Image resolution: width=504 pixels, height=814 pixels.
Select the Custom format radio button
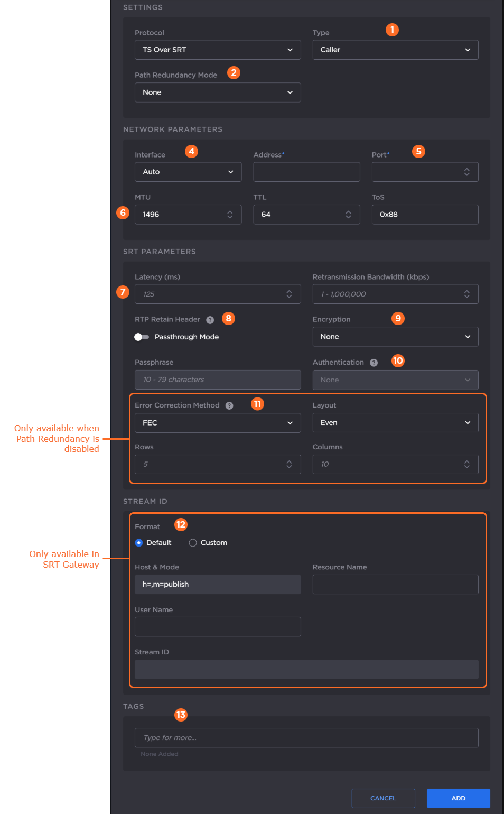click(x=193, y=543)
